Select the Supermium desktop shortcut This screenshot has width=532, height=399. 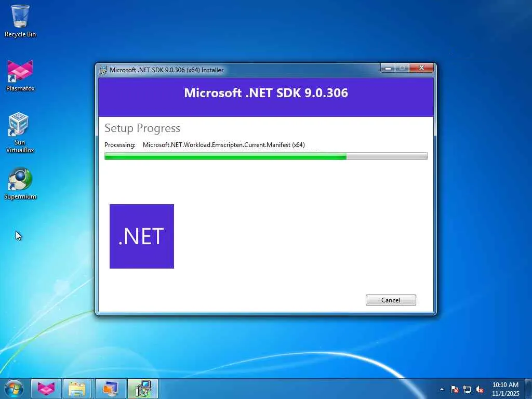(x=20, y=183)
